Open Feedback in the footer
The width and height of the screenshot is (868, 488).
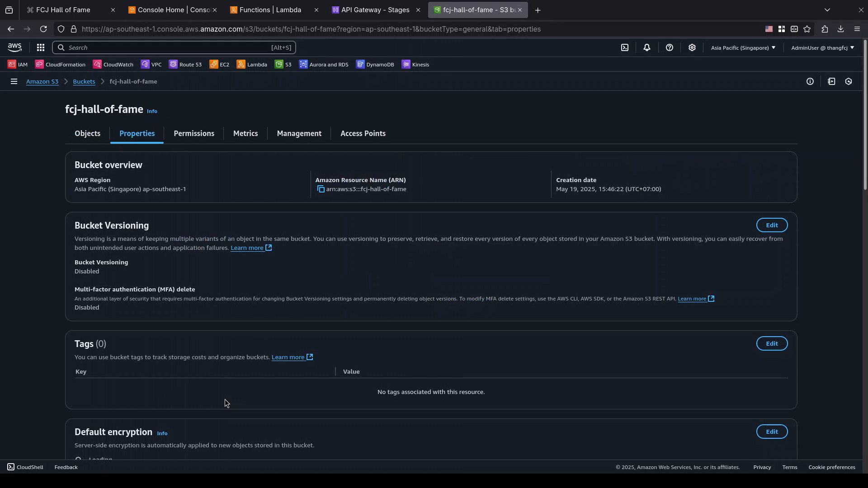[66, 467]
